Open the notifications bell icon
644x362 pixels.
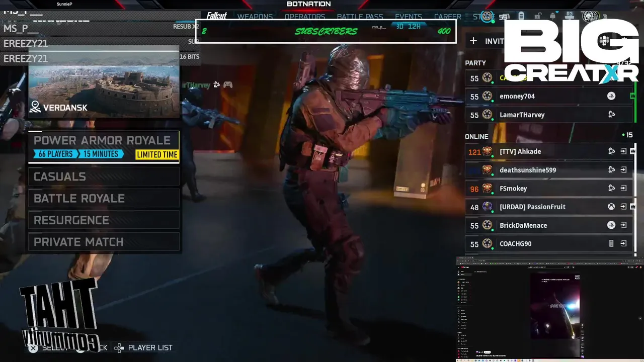(x=552, y=16)
